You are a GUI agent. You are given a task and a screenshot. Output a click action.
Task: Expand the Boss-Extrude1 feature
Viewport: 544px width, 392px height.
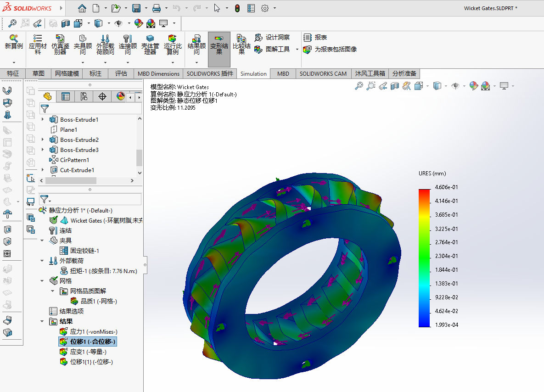coord(43,119)
